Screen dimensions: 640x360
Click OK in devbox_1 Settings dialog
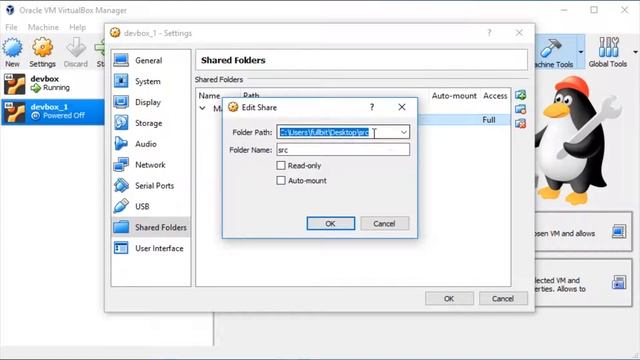coord(449,299)
